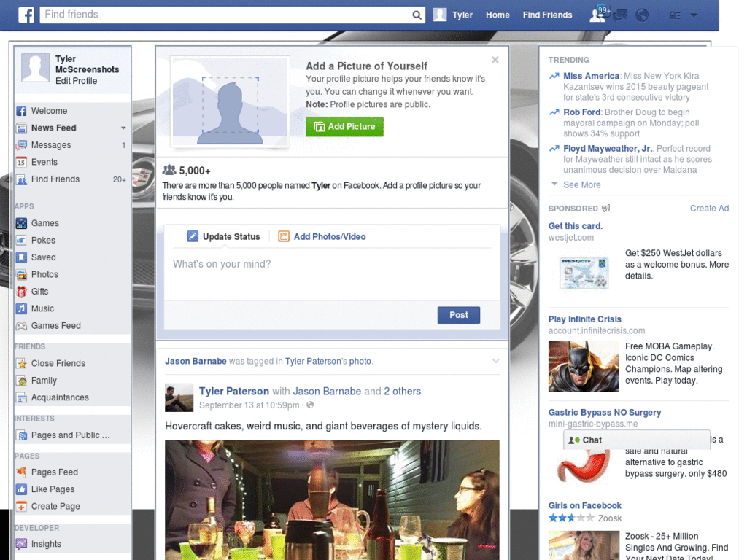Click the What's on your mind field
Viewport: 747px width, 560px height.
pyautogui.click(x=332, y=273)
